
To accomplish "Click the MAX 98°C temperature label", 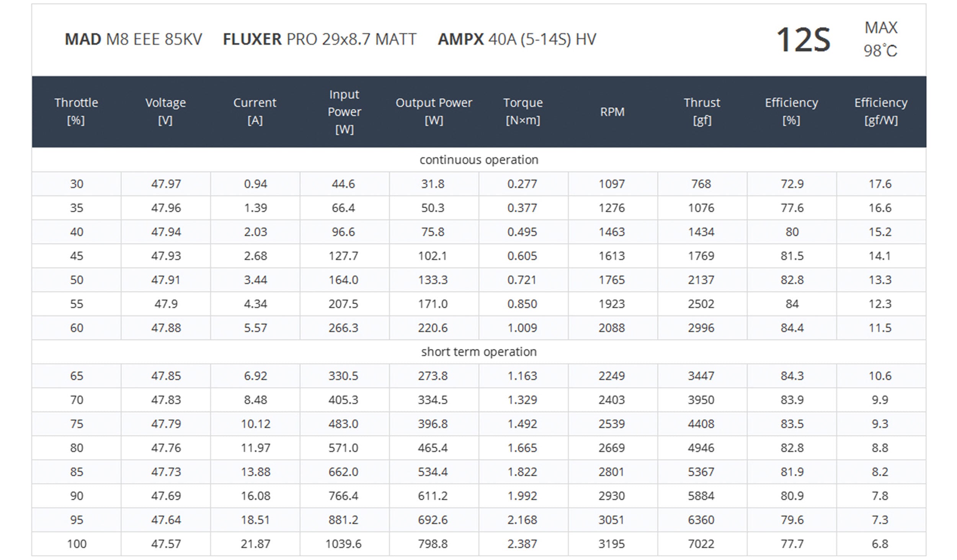I will [880, 39].
